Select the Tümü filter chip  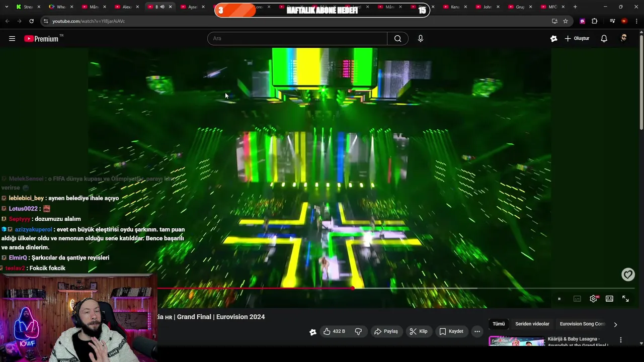click(x=499, y=324)
